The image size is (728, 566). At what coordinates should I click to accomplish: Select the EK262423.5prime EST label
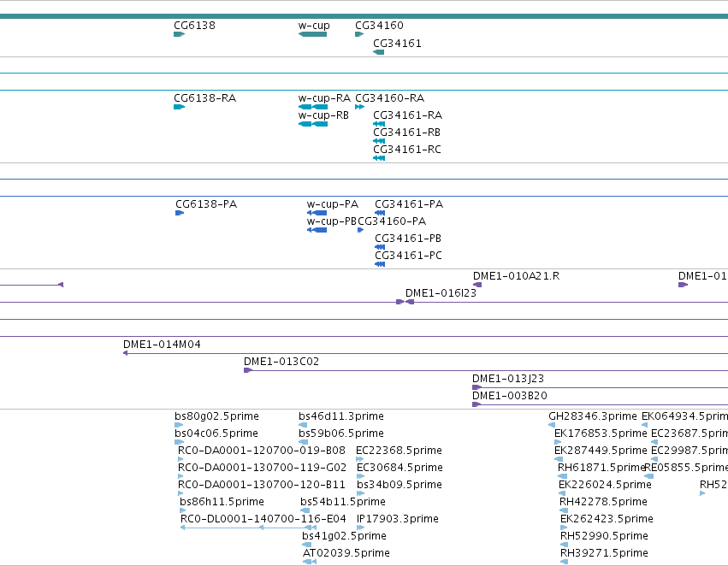tap(607, 519)
